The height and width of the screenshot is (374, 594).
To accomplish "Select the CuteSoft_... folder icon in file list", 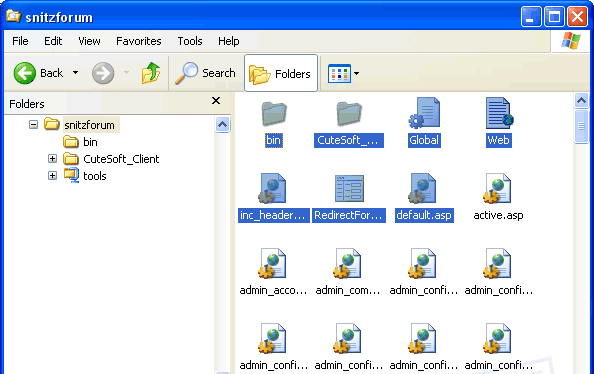I will pos(349,114).
